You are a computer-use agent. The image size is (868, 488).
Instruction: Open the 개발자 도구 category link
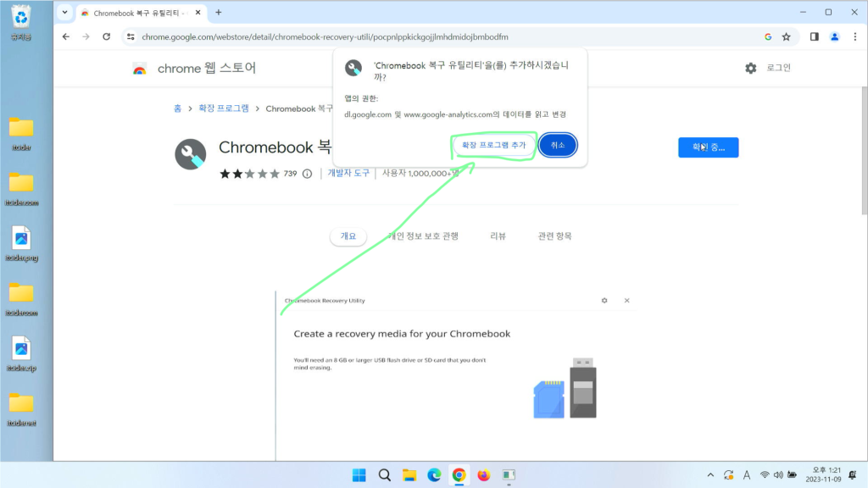coord(348,173)
